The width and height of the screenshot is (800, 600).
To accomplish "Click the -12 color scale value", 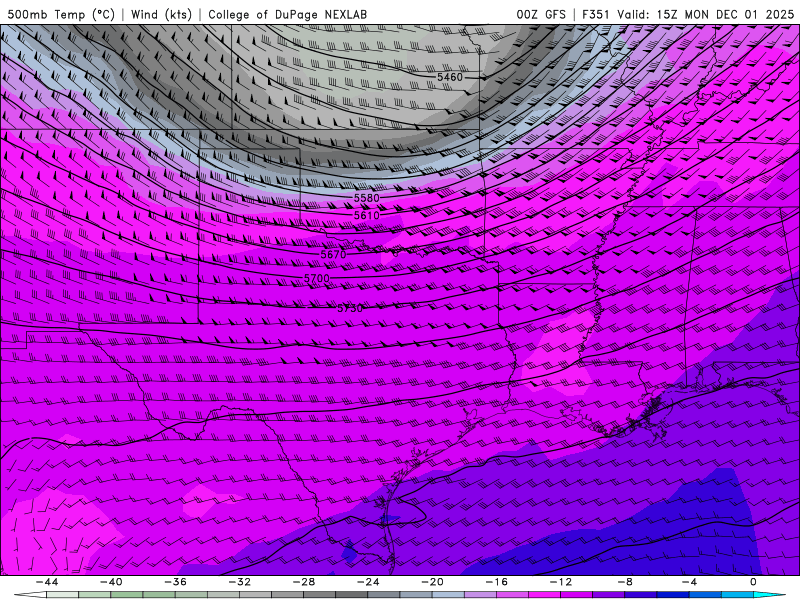I will [561, 582].
